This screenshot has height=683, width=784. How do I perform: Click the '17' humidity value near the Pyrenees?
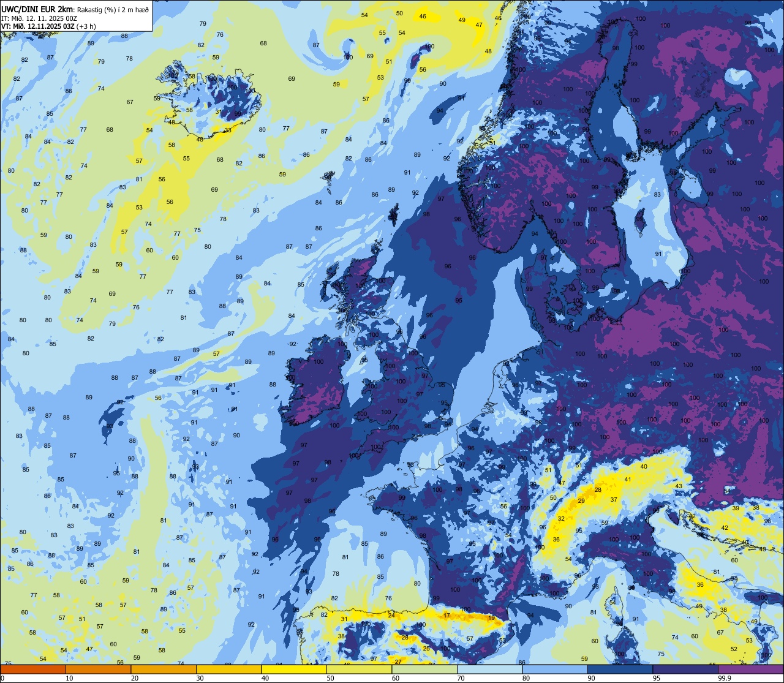click(447, 615)
